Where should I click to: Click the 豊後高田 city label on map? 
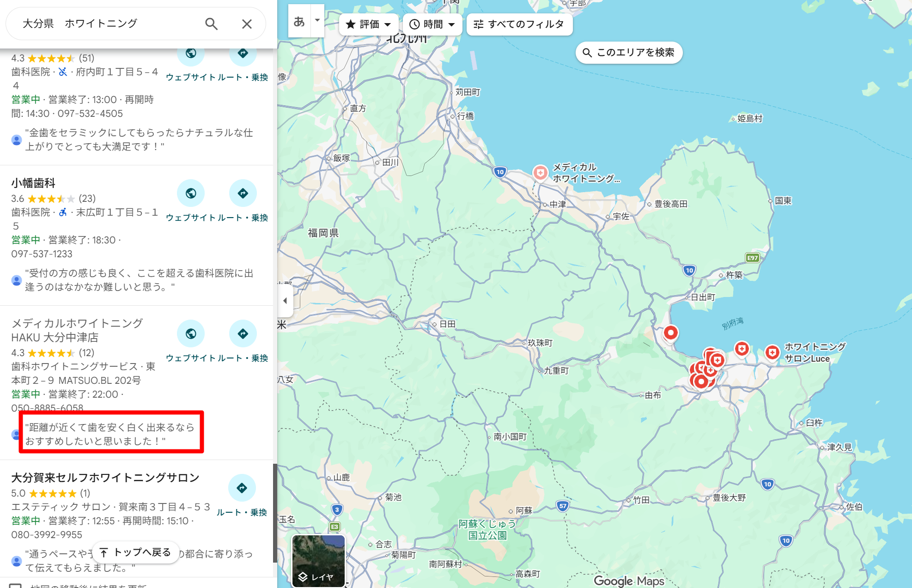tap(671, 204)
